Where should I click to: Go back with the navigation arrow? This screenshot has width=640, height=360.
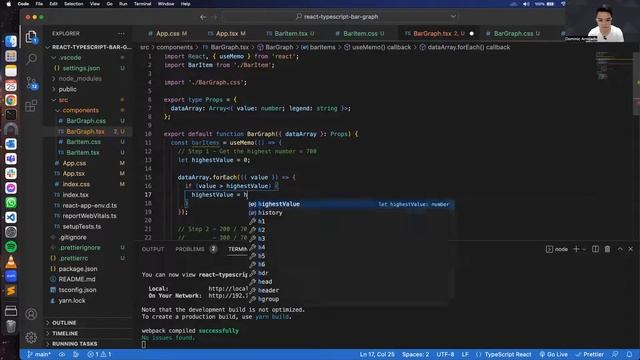tap(203, 17)
